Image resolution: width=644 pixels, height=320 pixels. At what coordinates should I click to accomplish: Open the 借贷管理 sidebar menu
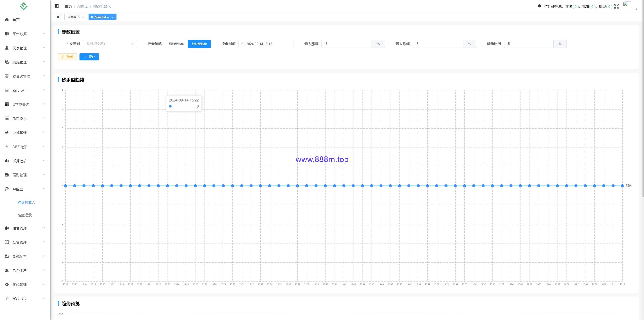25,228
